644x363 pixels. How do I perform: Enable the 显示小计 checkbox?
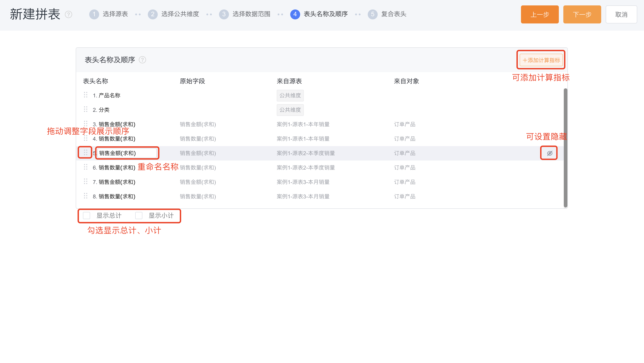click(139, 215)
